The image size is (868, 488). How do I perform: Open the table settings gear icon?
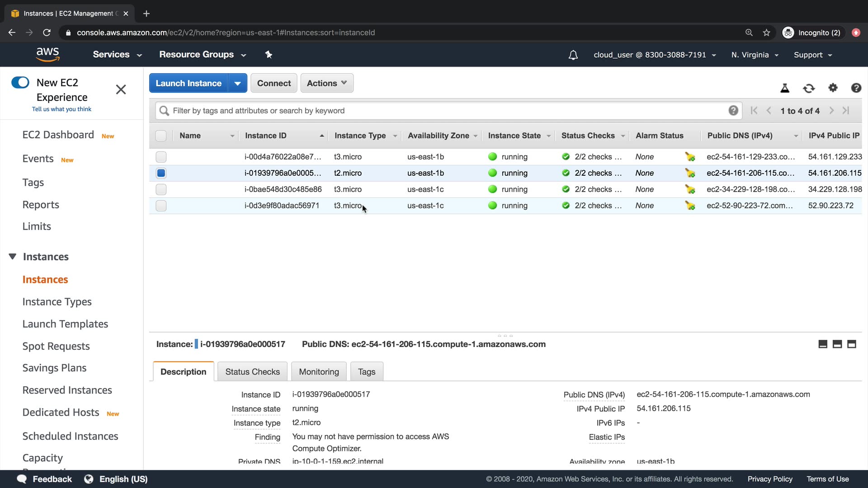point(833,88)
